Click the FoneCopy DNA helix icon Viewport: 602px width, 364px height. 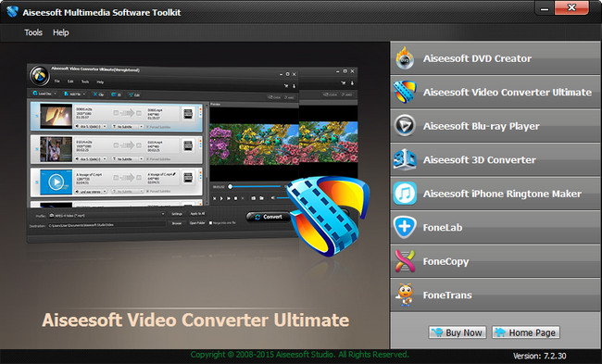[x=405, y=260]
